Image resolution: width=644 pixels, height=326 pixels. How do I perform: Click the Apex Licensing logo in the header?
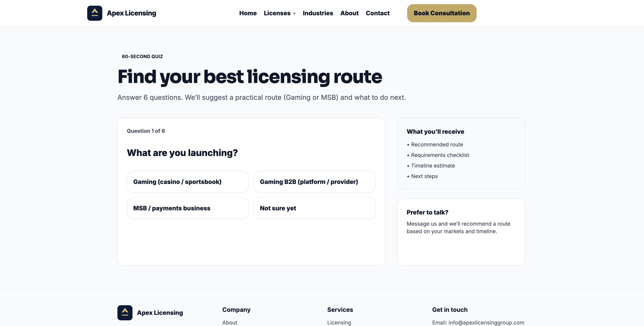122,13
